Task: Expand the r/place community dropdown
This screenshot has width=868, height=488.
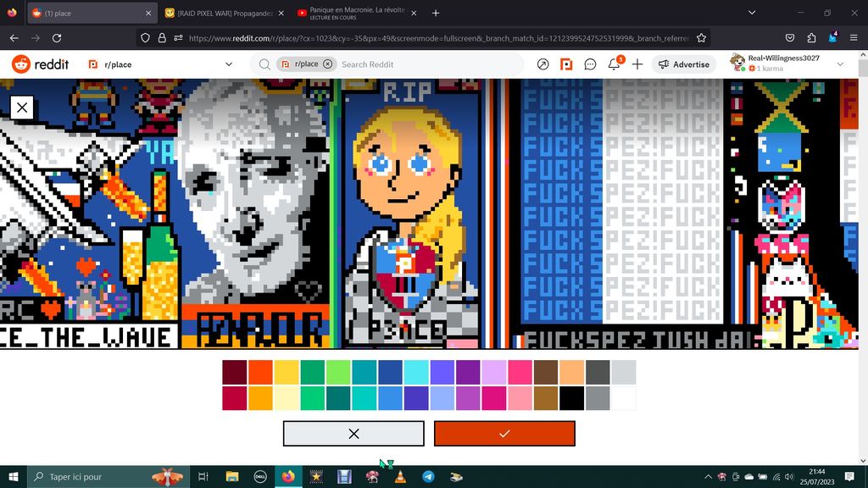Action: click(x=229, y=64)
